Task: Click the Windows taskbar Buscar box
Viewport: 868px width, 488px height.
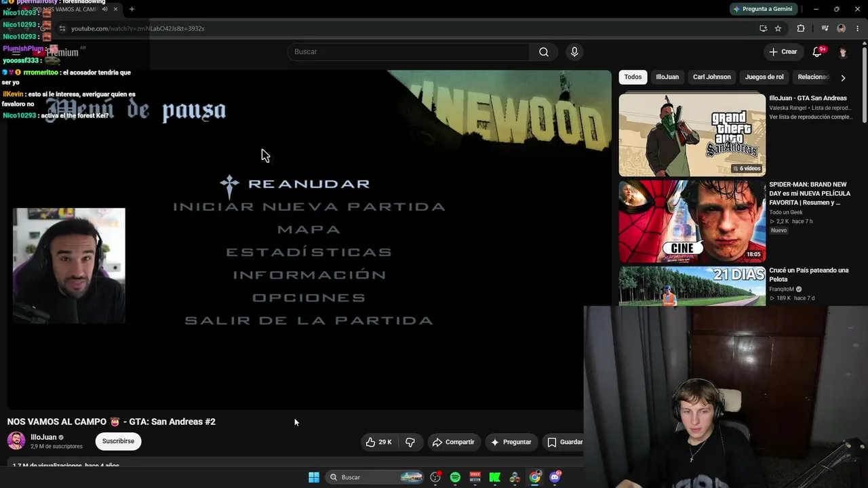Action: [374, 477]
